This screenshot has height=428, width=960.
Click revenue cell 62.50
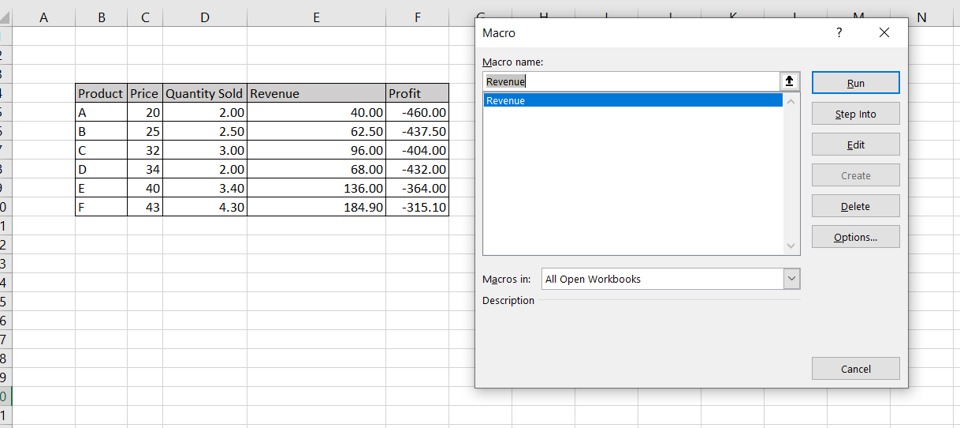[x=316, y=132]
